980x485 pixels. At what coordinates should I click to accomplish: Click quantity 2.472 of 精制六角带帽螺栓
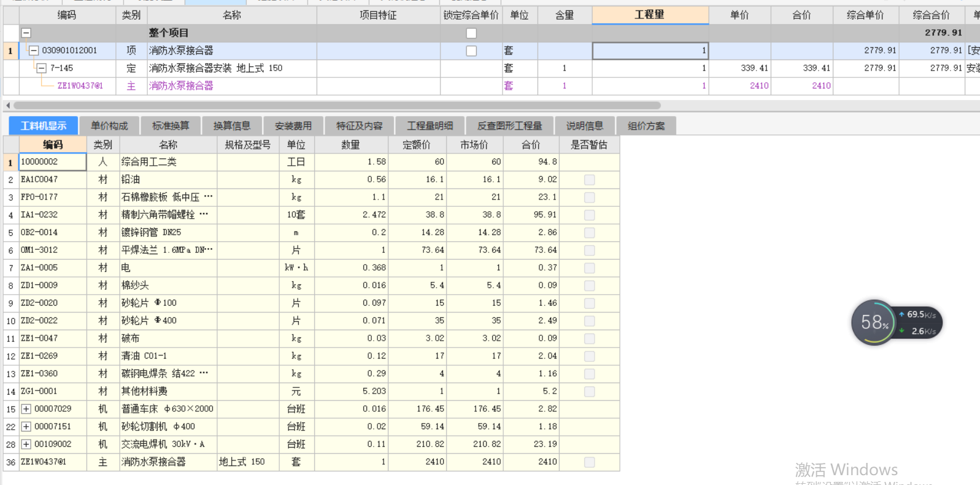coord(351,215)
